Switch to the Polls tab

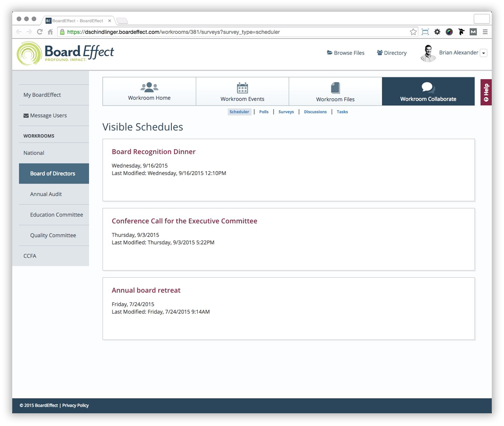(x=264, y=112)
